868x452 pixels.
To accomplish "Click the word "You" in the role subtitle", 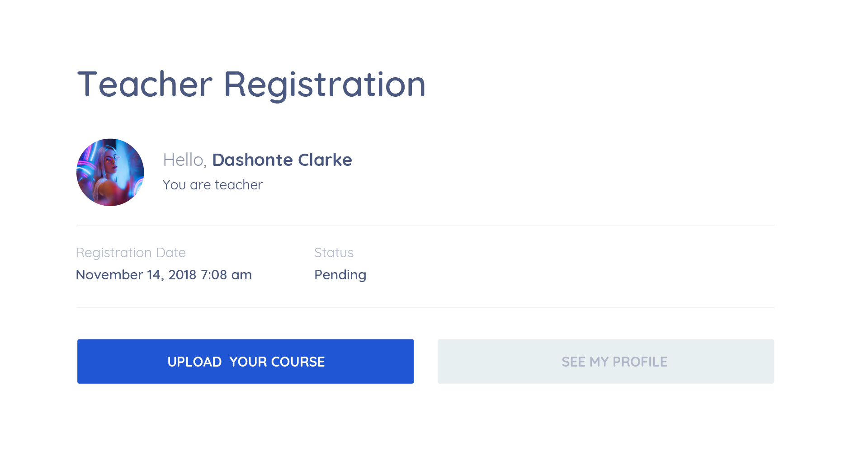I will click(174, 185).
